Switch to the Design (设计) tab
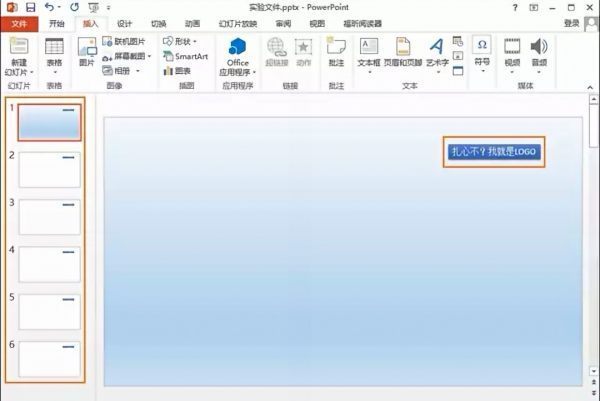 tap(124, 23)
